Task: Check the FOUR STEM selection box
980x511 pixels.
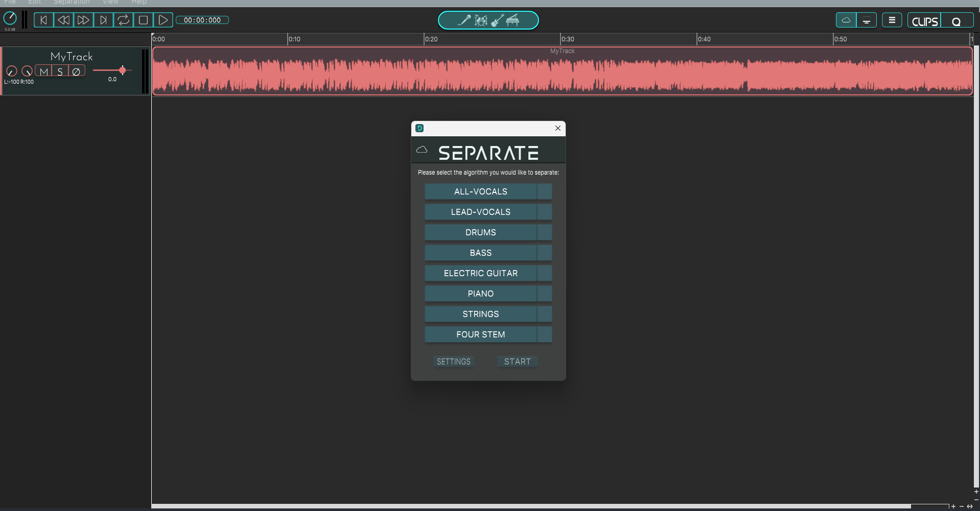Action: 544,334
